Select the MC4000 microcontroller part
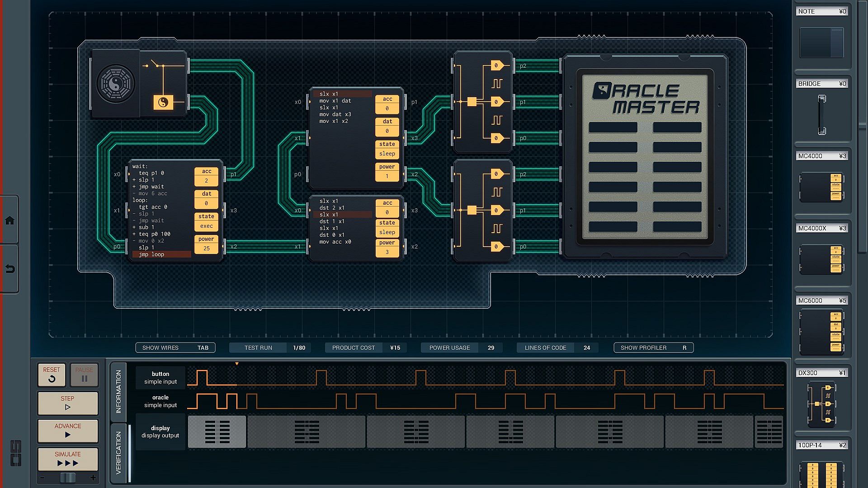Screen dimensions: 868x488 tap(821, 187)
